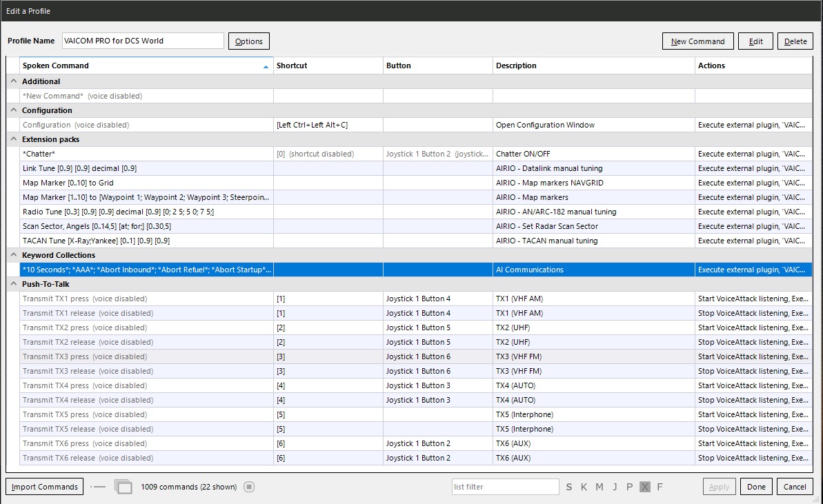
Task: Click the AIRIO - TACAN manual tuning cell
Action: 594,241
